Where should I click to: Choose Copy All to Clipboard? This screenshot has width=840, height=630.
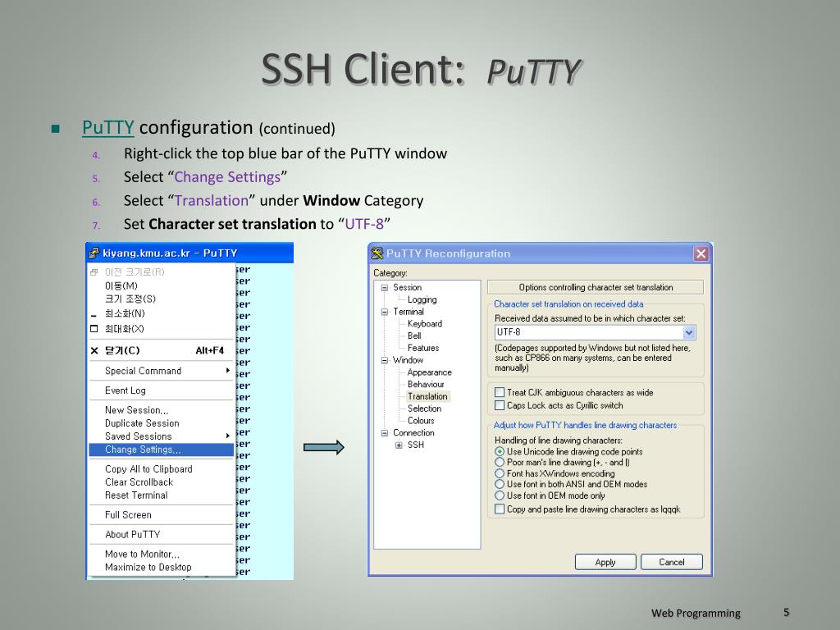pos(162,468)
